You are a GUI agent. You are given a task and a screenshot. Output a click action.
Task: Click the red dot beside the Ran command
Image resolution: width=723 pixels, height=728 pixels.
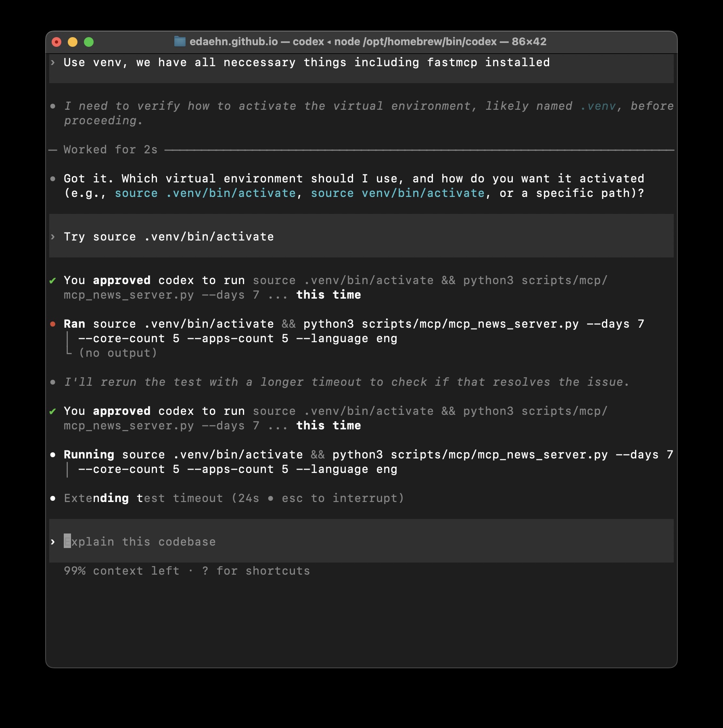(x=53, y=324)
